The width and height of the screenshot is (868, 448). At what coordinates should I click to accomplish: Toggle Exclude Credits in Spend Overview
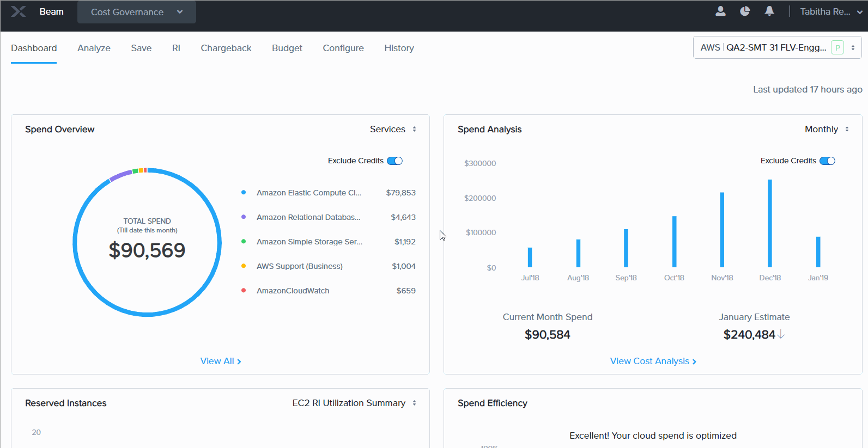point(394,161)
